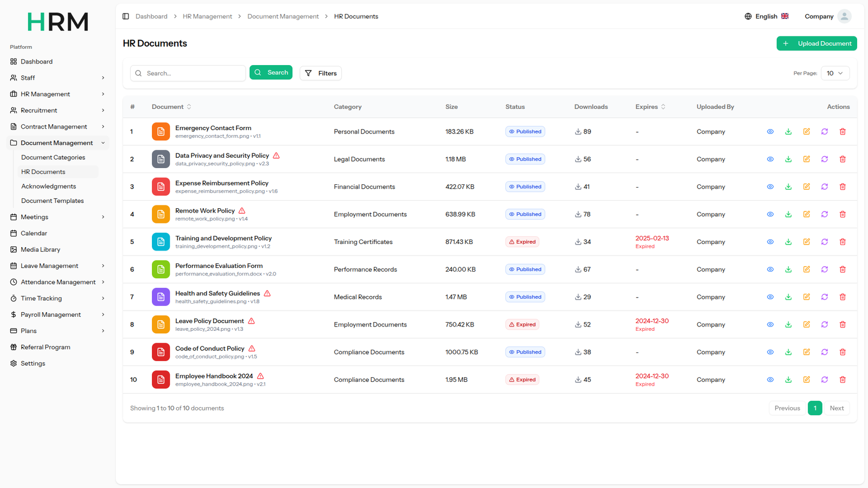This screenshot has width=868, height=488.
Task: Click into the Search input field
Action: [x=193, y=73]
